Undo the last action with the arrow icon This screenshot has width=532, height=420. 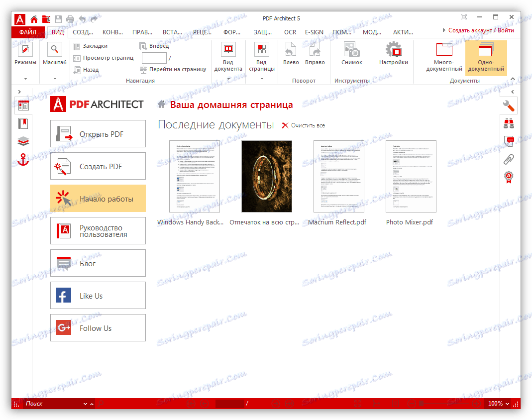click(82, 19)
